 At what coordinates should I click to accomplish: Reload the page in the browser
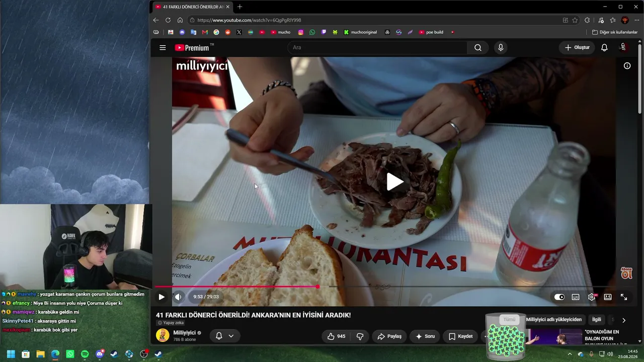[x=168, y=20]
